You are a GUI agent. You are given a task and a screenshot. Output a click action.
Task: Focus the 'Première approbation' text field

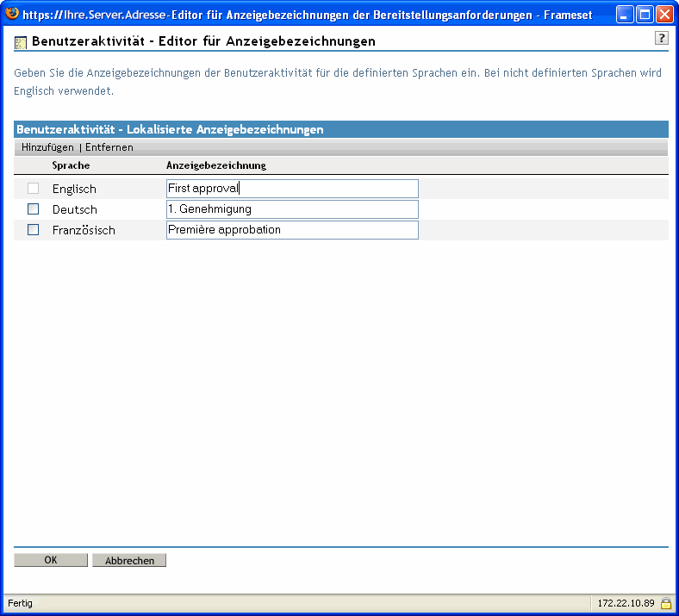pos(292,230)
